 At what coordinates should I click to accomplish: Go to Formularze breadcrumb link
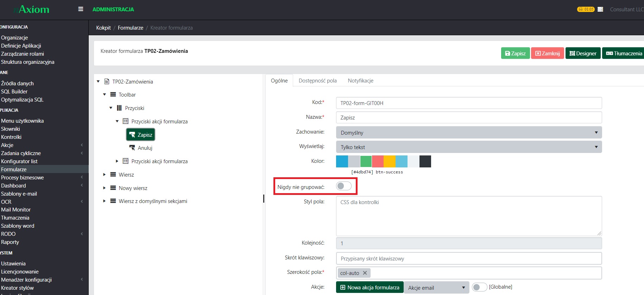click(x=131, y=27)
